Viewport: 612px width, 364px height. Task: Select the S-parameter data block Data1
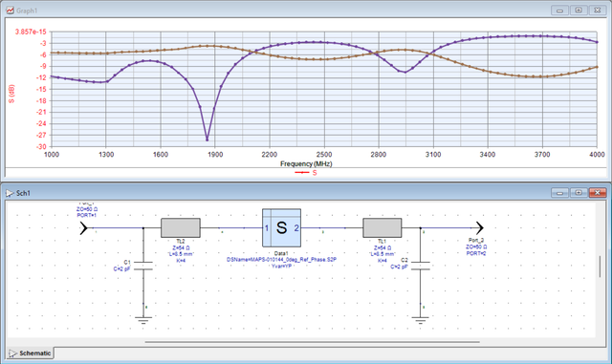281,227
